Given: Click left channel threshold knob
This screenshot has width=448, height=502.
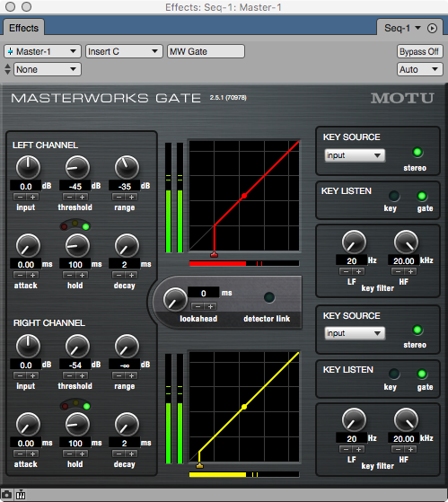Looking at the screenshot, I should coord(77,168).
